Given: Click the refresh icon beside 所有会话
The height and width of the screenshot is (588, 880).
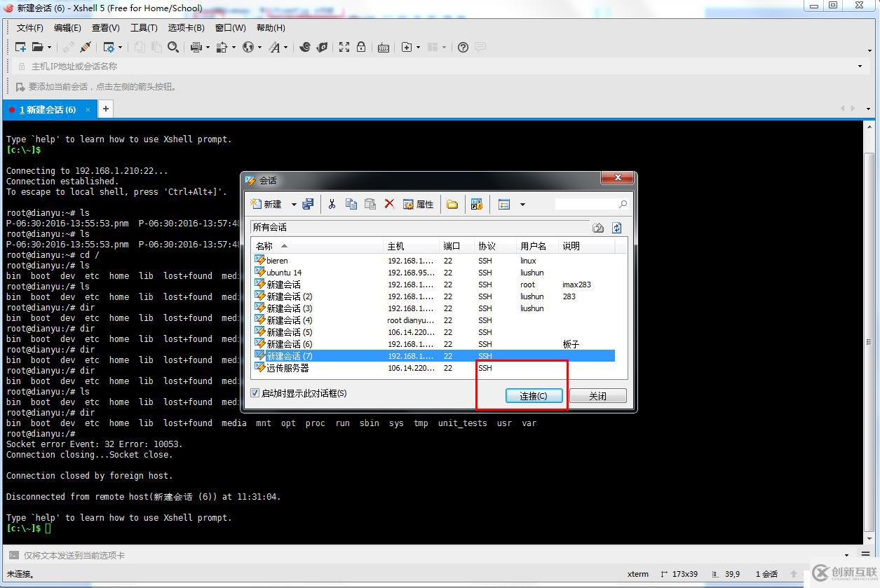Looking at the screenshot, I should click(x=617, y=228).
